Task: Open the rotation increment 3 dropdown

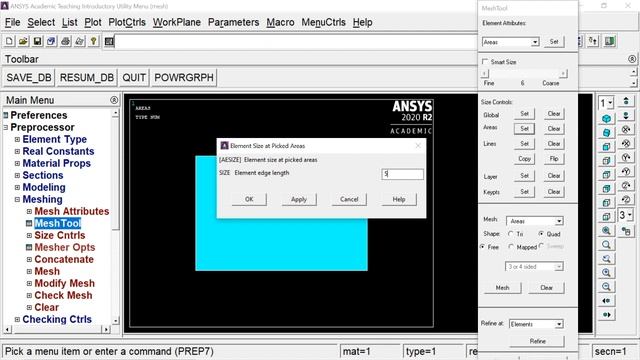Action: coord(626,215)
